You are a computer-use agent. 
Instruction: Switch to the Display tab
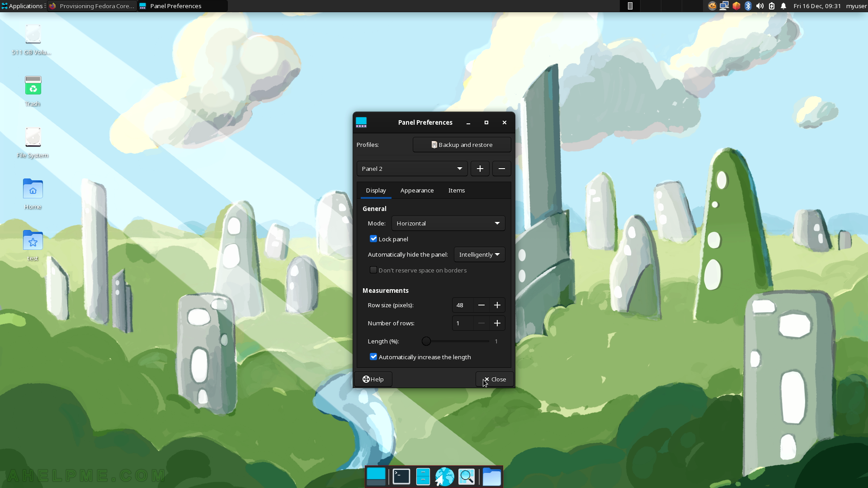click(376, 190)
